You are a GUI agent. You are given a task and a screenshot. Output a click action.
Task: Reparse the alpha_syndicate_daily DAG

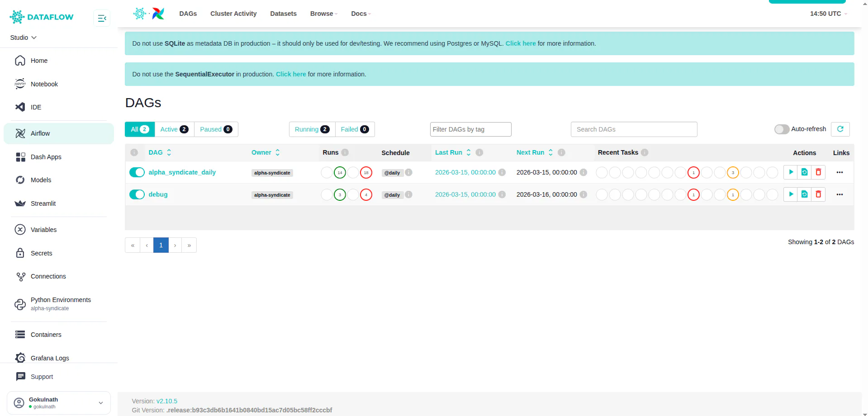tap(804, 172)
